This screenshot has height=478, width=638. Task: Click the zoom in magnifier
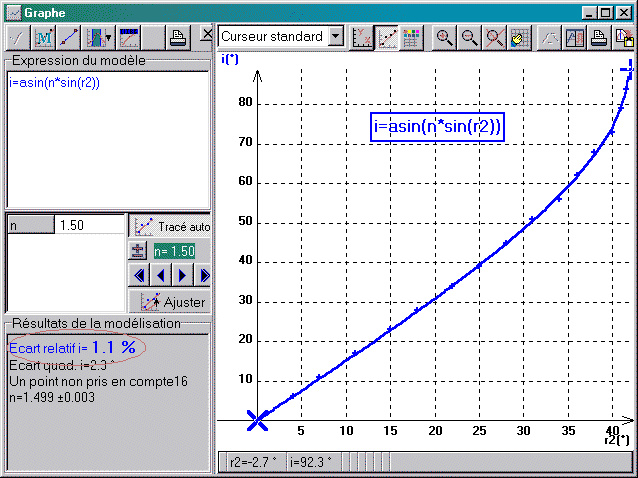[444, 38]
